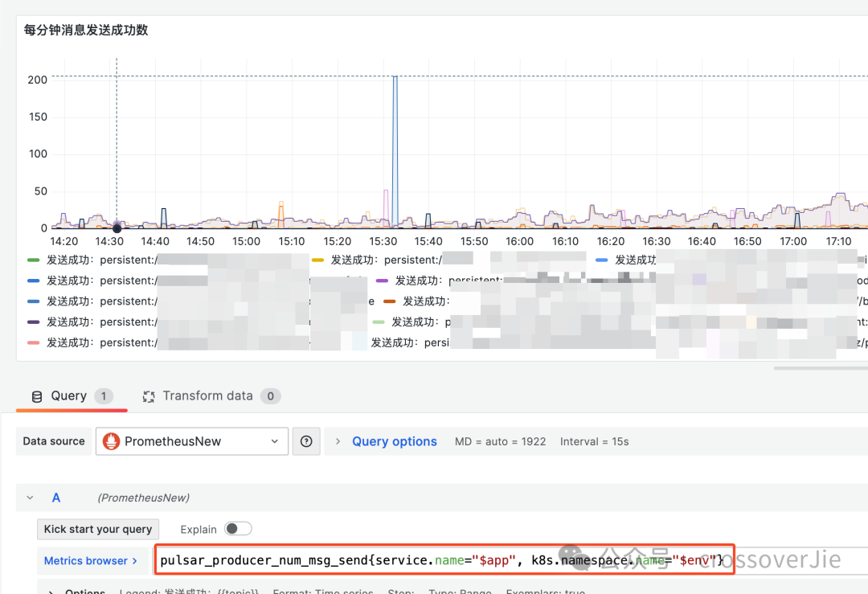Image resolution: width=868 pixels, height=594 pixels.
Task: Click the green legend series swatch
Action: click(33, 260)
